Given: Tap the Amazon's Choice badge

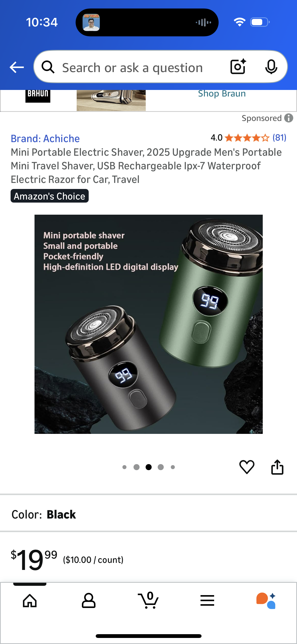Looking at the screenshot, I should coord(50,196).
